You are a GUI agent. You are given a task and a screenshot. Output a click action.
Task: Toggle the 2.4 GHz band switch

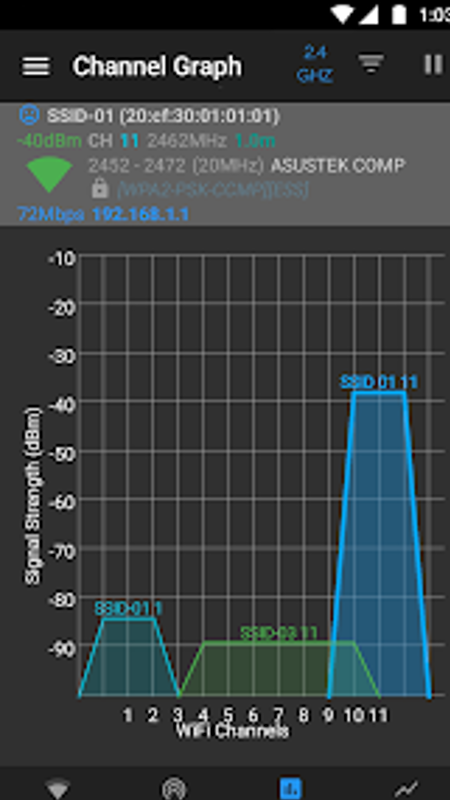315,64
